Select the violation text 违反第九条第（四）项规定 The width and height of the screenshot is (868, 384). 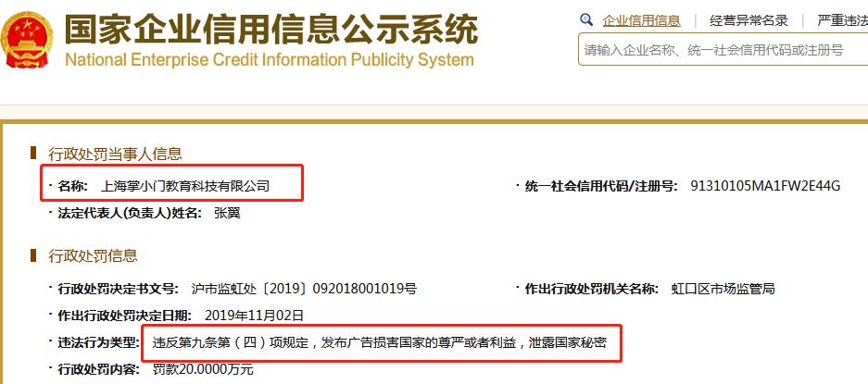(x=230, y=343)
